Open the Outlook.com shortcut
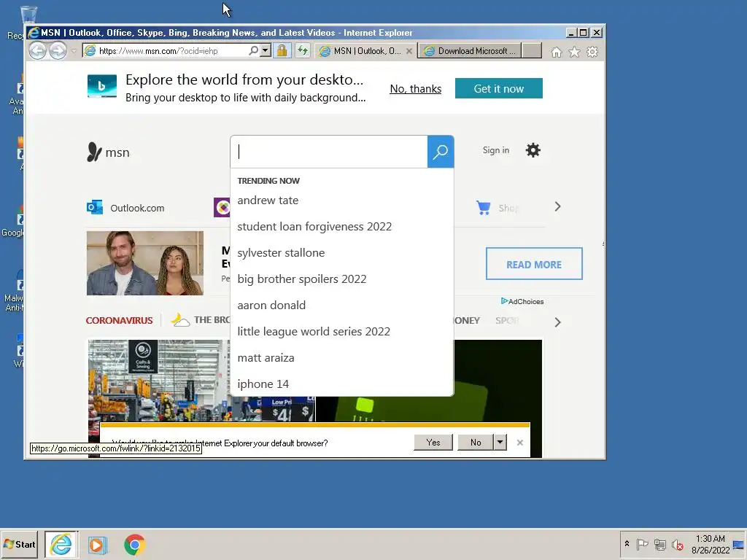747x560 pixels. coord(125,208)
